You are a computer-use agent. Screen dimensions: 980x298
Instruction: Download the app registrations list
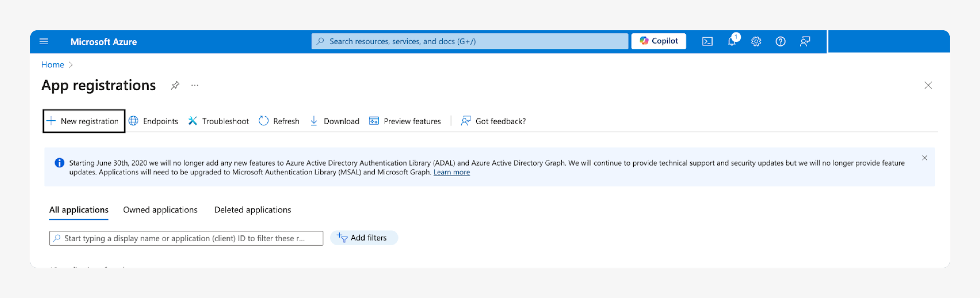(335, 121)
